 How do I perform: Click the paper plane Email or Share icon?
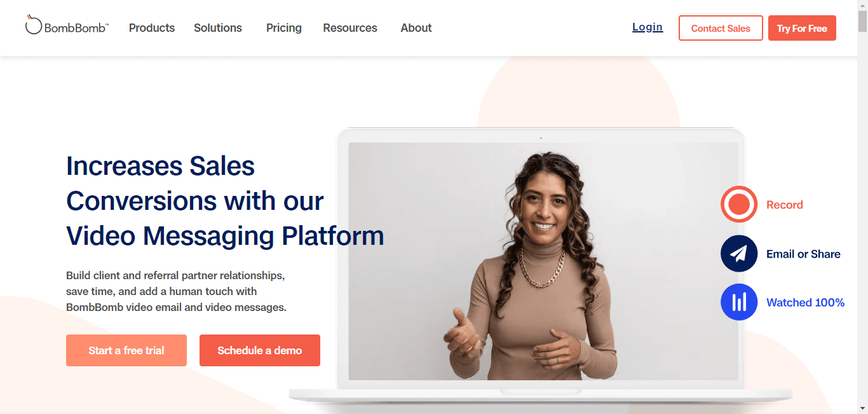coord(739,254)
